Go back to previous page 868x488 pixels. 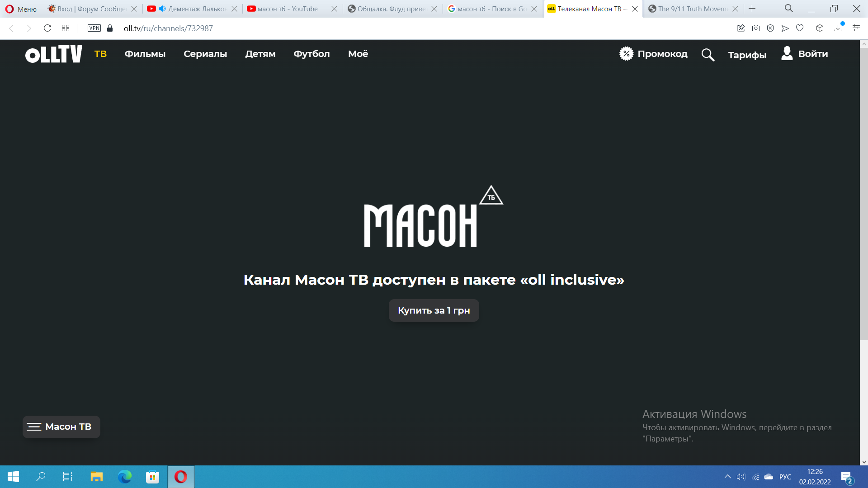12,28
